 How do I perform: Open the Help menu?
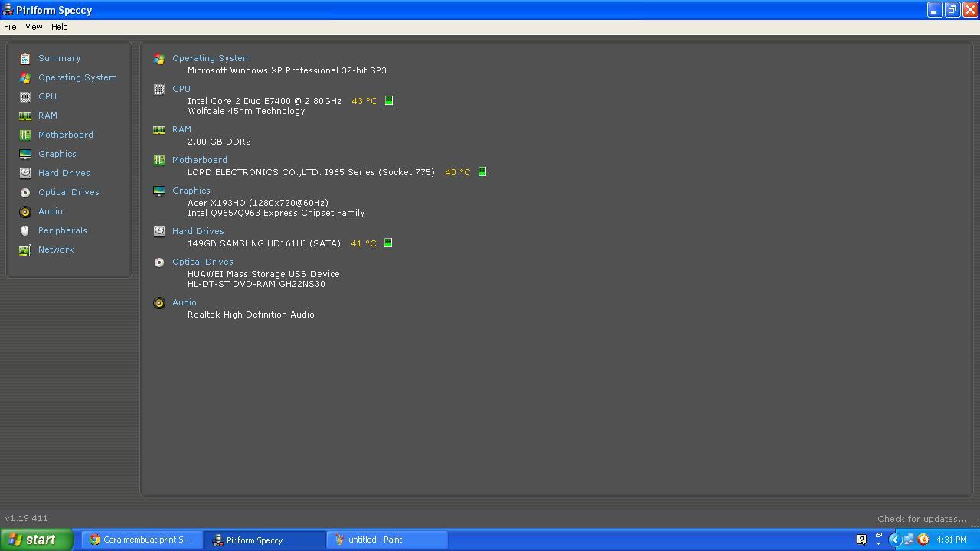pyautogui.click(x=59, y=27)
